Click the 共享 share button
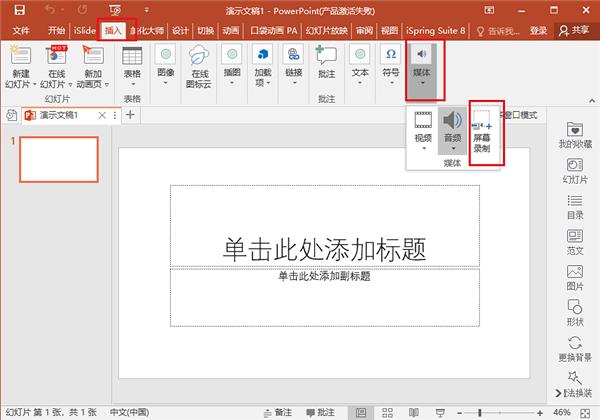This screenshot has height=420, width=600. coord(574,30)
